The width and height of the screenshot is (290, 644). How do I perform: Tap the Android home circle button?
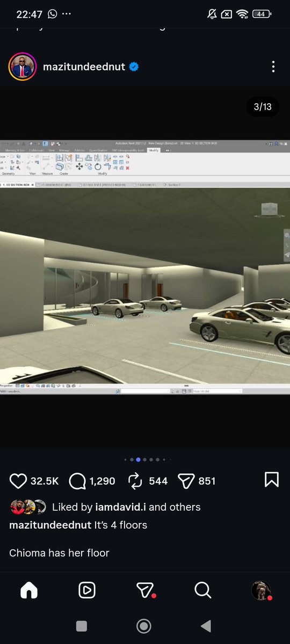pos(144,626)
